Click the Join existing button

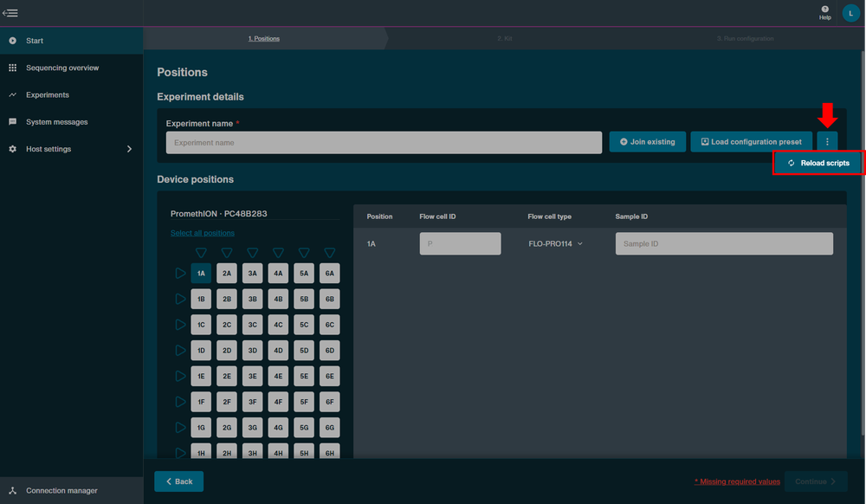click(x=647, y=142)
